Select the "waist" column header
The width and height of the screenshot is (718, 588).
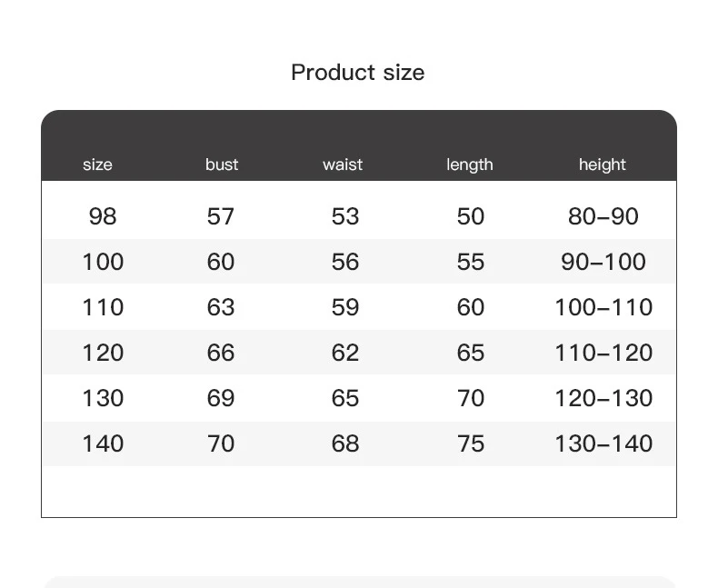[343, 164]
